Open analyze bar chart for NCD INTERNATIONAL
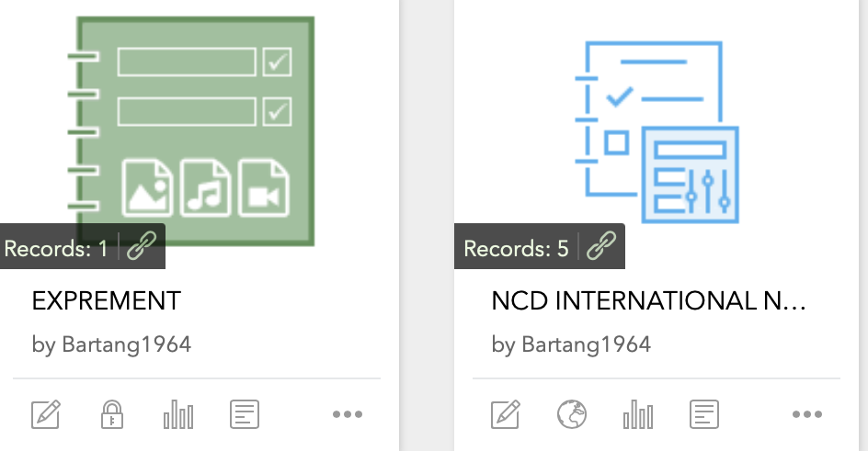This screenshot has width=868, height=451. 638,415
